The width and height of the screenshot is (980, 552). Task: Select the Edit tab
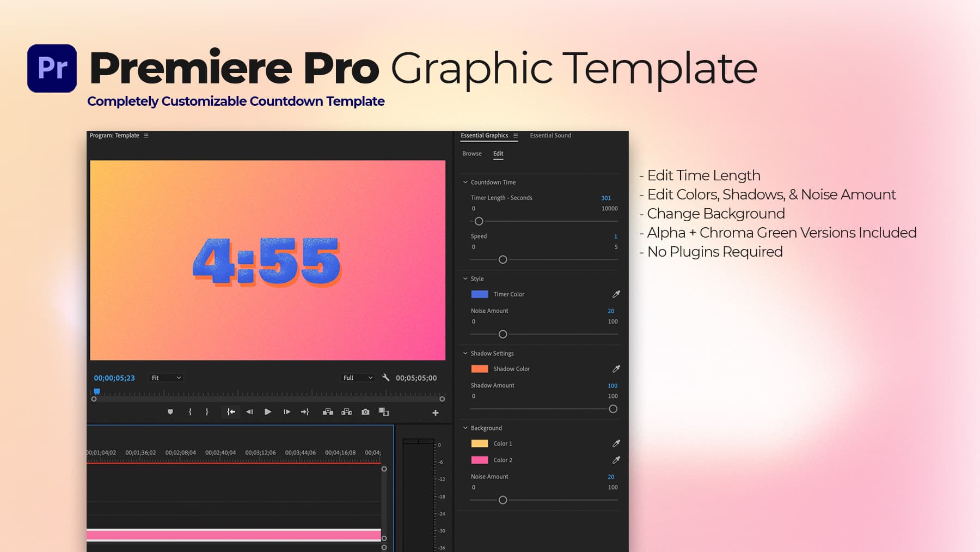(498, 154)
